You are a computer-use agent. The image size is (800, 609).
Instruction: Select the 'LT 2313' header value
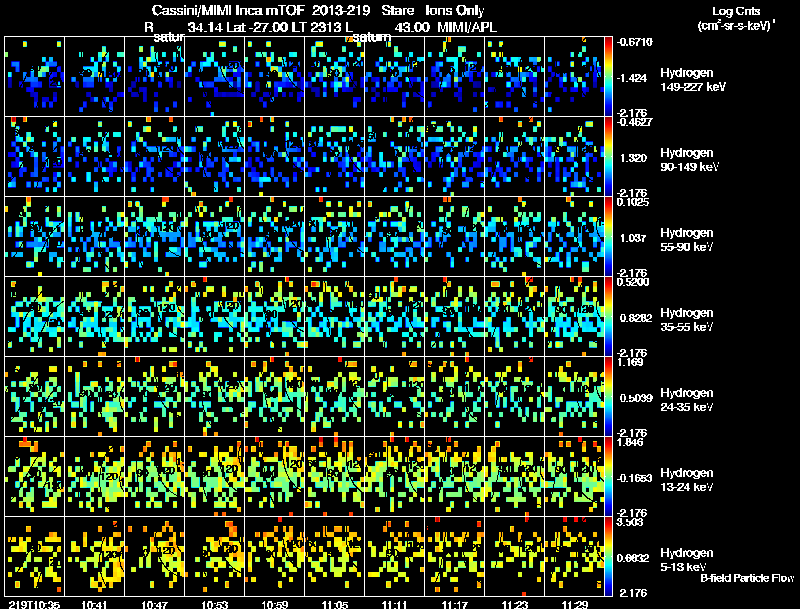click(x=314, y=28)
